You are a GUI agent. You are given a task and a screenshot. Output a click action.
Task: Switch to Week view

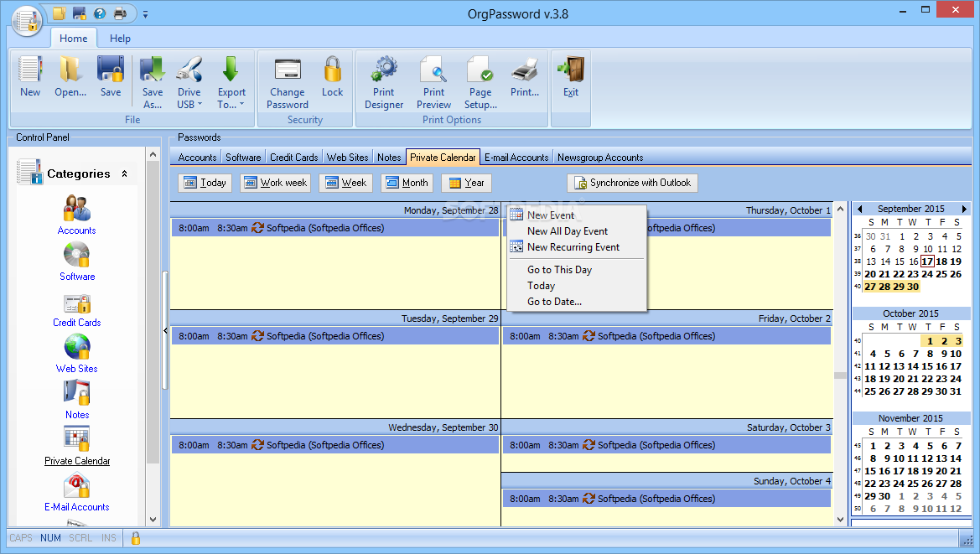pos(345,183)
